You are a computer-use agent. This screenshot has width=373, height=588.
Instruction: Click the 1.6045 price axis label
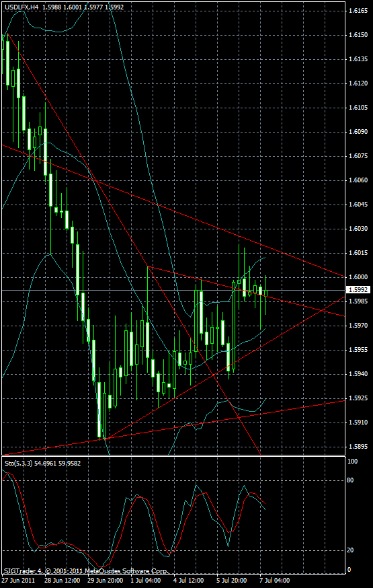358,205
